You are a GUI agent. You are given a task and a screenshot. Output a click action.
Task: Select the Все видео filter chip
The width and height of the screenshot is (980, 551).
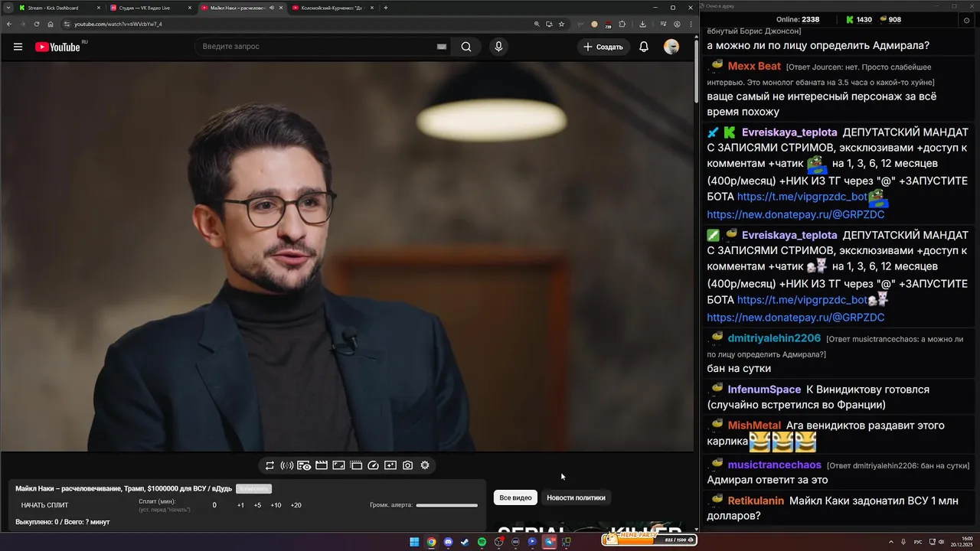point(515,497)
